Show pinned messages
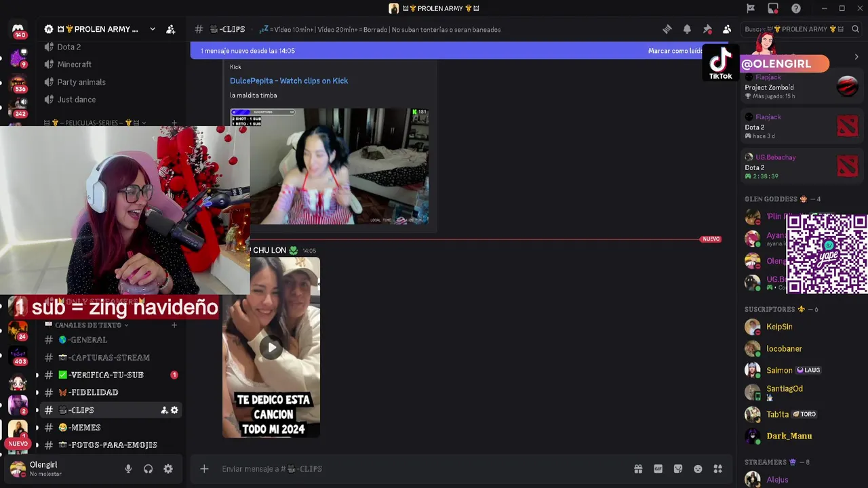868x488 pixels. pyautogui.click(x=707, y=29)
